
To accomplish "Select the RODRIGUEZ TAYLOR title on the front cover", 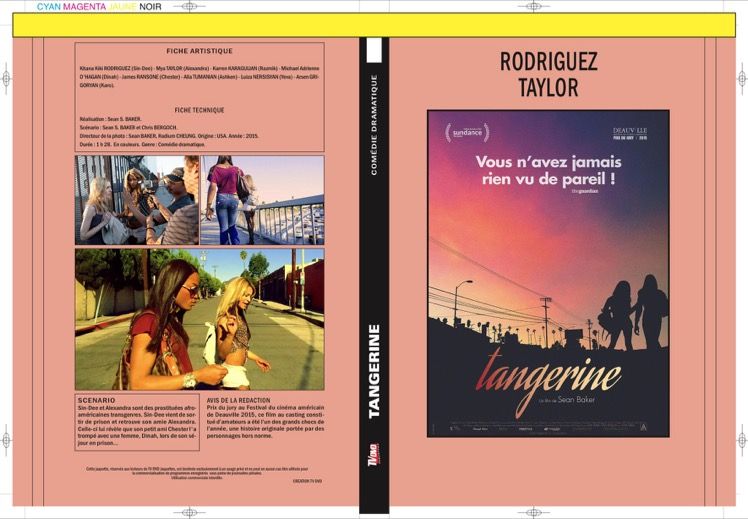I will click(549, 74).
